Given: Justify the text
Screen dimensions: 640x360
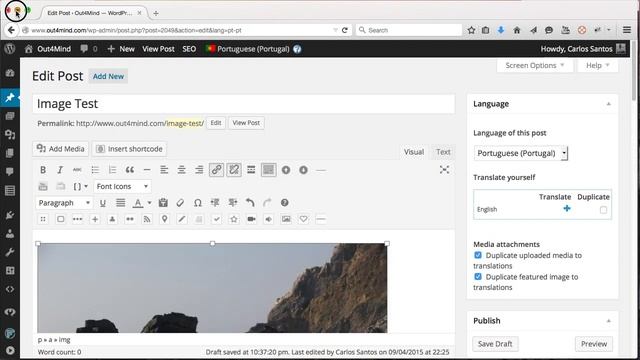Looking at the screenshot, I should (120, 203).
